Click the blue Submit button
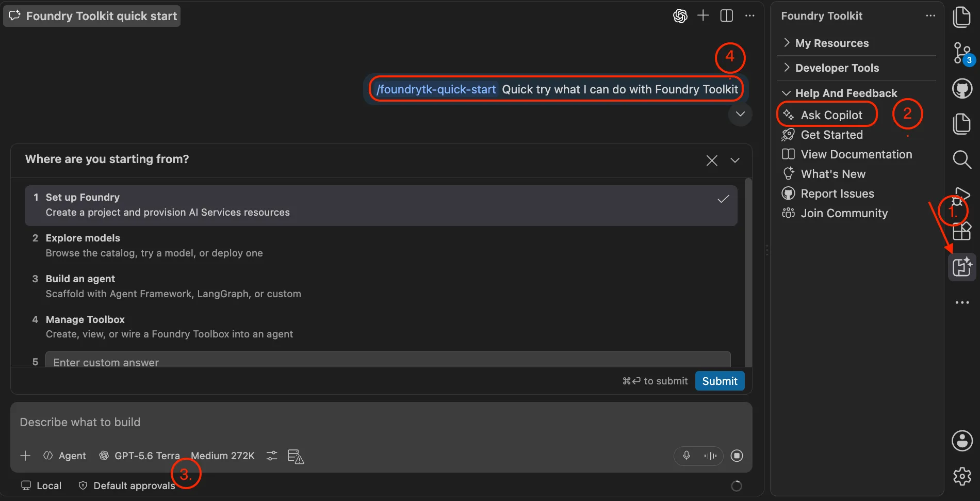Screen dimensions: 980x501 [720, 381]
